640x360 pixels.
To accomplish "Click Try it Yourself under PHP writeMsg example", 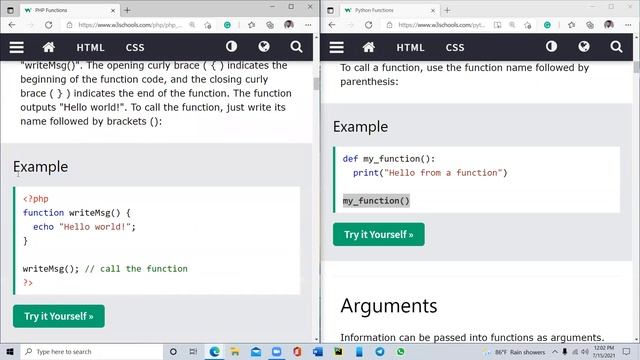I will tap(59, 316).
